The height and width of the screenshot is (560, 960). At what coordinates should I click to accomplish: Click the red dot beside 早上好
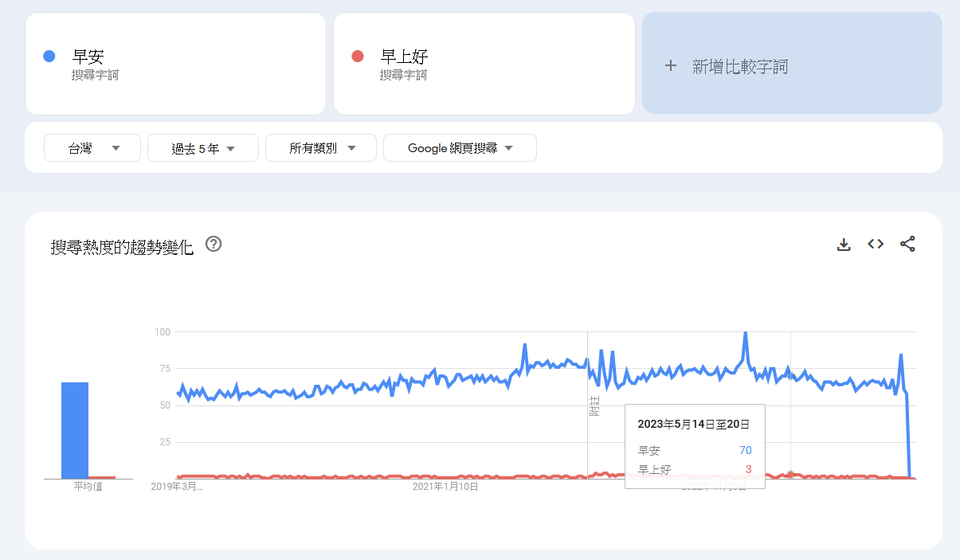coord(358,57)
